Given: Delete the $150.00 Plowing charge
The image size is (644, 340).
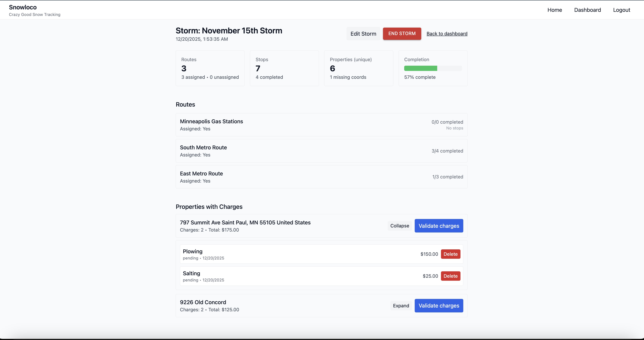Looking at the screenshot, I should pos(450,254).
